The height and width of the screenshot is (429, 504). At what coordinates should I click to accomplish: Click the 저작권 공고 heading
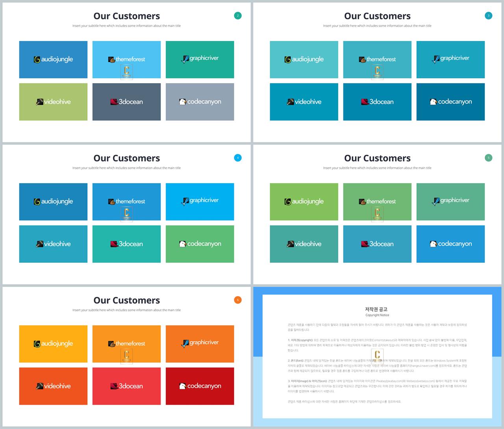pos(377,309)
